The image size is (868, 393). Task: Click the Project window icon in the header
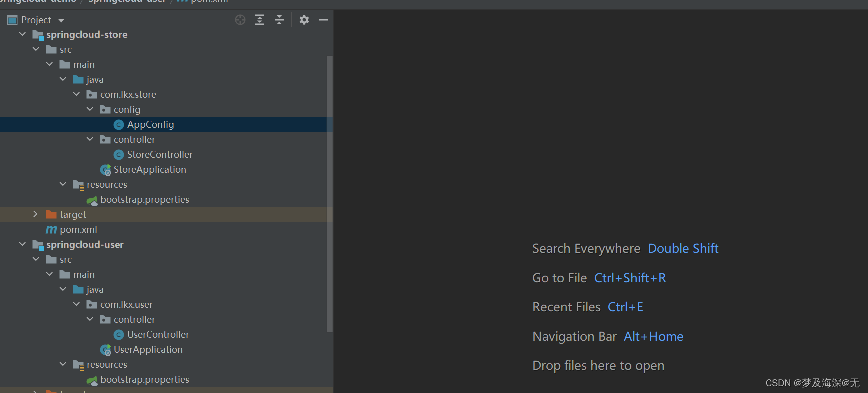[x=12, y=20]
